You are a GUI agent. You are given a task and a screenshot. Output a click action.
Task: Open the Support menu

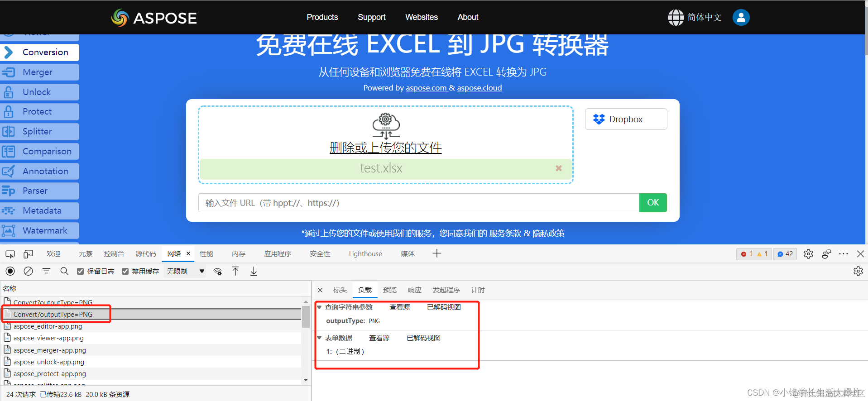pyautogui.click(x=371, y=17)
